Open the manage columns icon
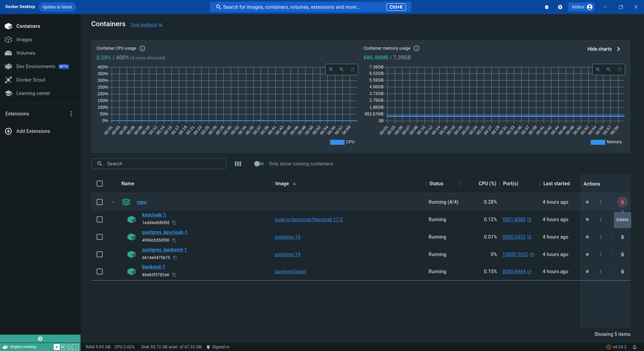 [238, 164]
